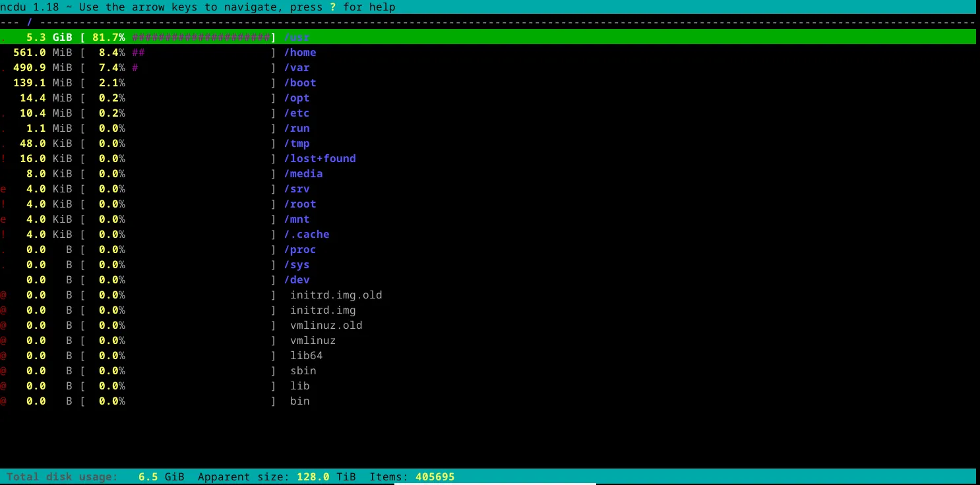Click the current path / indicator line

click(x=488, y=22)
